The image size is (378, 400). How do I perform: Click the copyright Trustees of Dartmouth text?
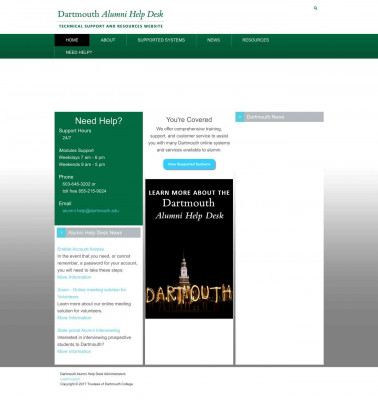(x=96, y=384)
